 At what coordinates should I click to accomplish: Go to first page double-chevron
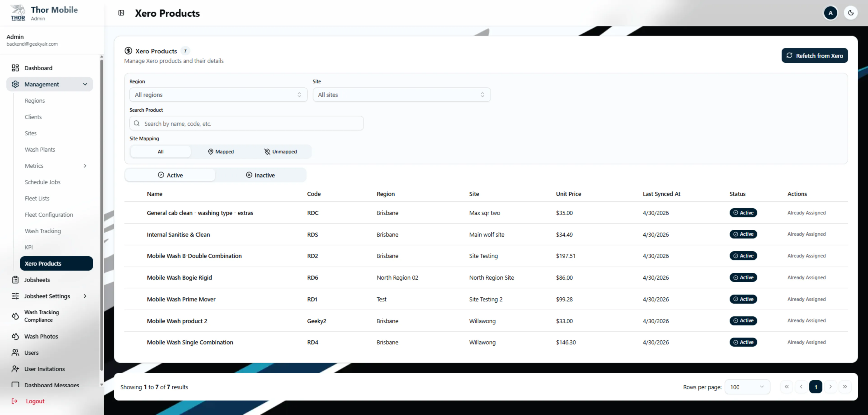coord(786,387)
